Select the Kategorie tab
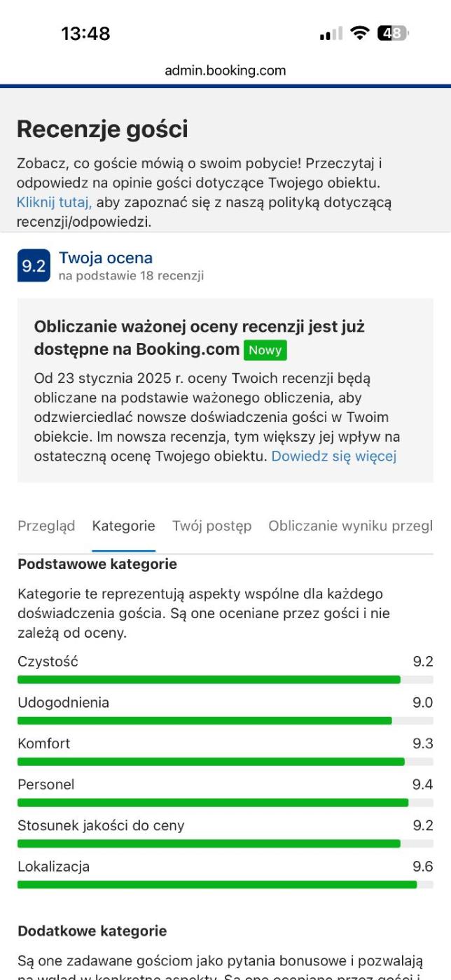The image size is (451, 980). 123,526
